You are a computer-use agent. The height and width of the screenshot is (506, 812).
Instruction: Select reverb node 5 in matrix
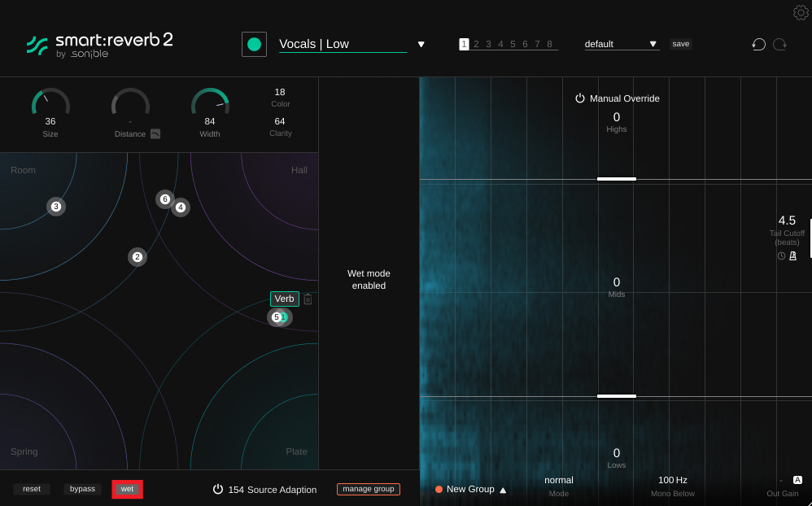tap(276, 317)
